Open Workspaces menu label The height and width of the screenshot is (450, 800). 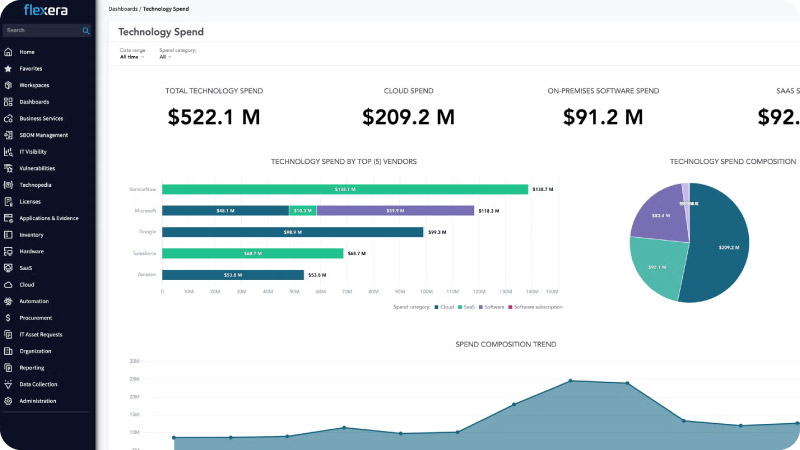tap(34, 85)
